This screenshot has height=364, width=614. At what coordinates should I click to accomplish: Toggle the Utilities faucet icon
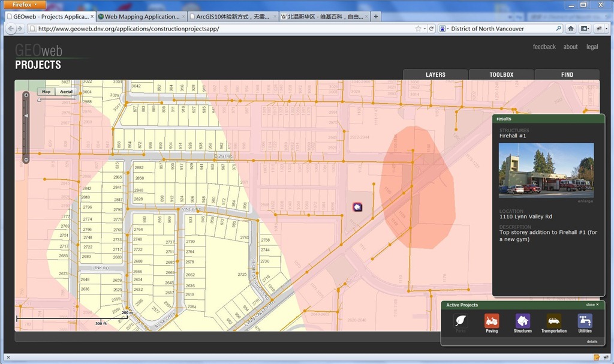[585, 321]
